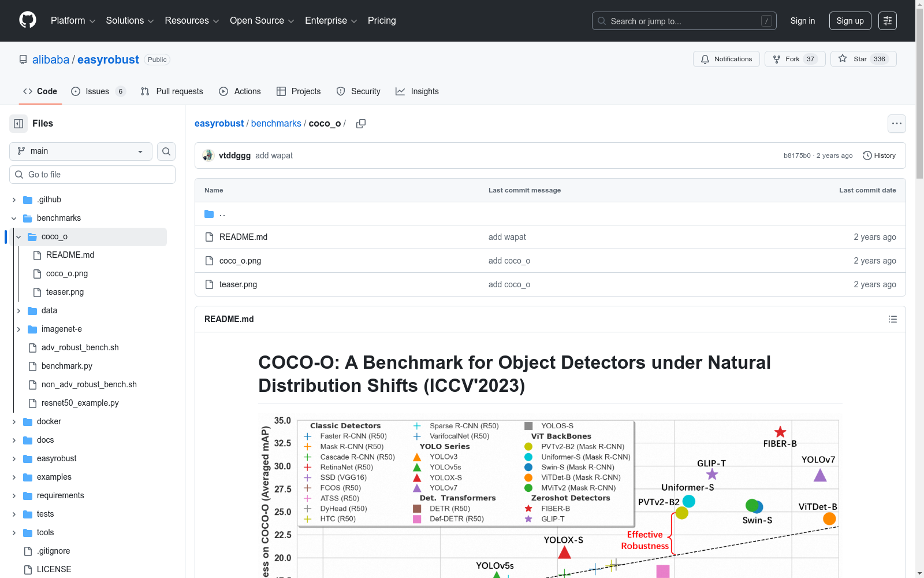This screenshot has width=924, height=578.
Task: Open the Issues tab
Action: click(x=98, y=91)
